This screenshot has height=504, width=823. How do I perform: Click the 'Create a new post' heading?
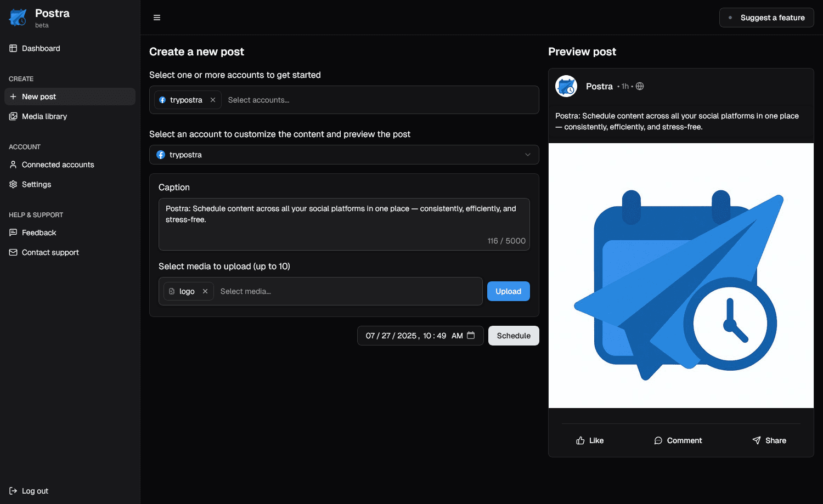pyautogui.click(x=196, y=52)
